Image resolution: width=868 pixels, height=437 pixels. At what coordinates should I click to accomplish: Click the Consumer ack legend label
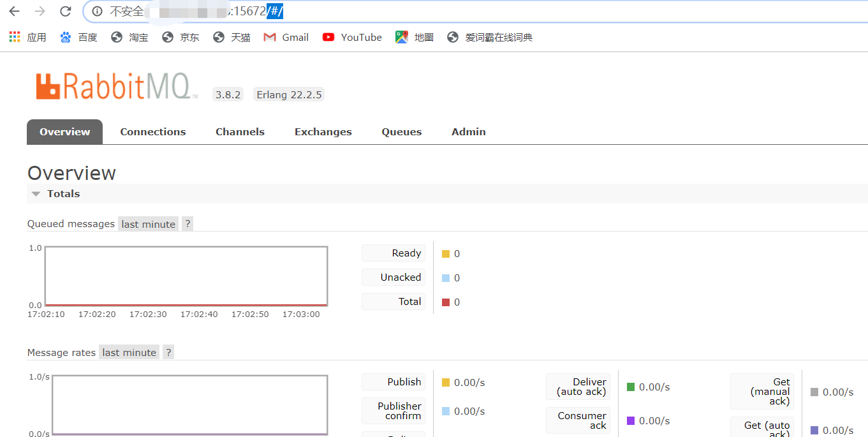[x=578, y=420]
